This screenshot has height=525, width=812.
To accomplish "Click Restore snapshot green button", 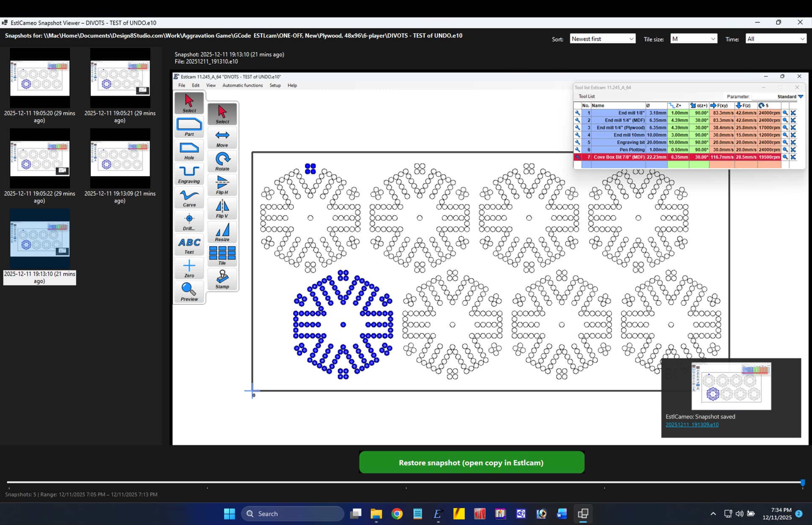I will coord(471,462).
